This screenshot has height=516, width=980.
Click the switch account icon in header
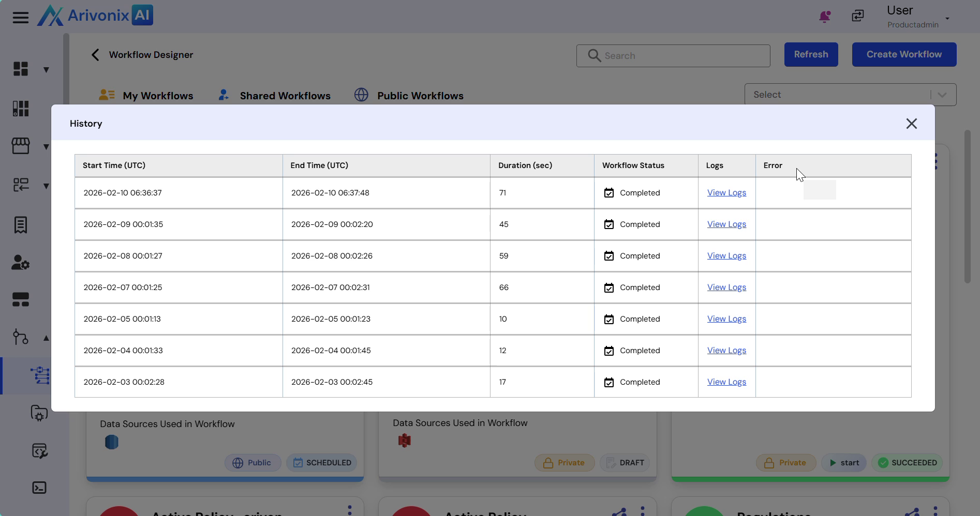click(858, 16)
